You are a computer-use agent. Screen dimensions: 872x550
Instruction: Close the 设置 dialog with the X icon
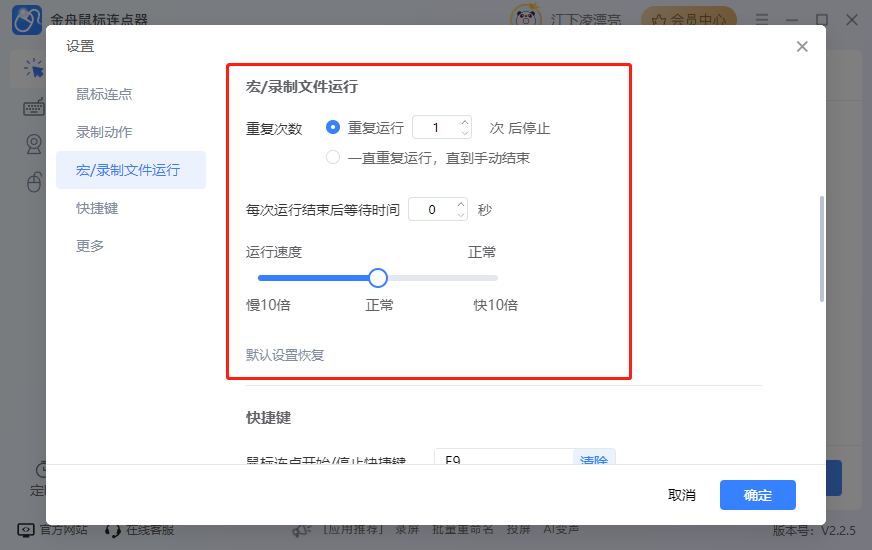click(x=802, y=47)
